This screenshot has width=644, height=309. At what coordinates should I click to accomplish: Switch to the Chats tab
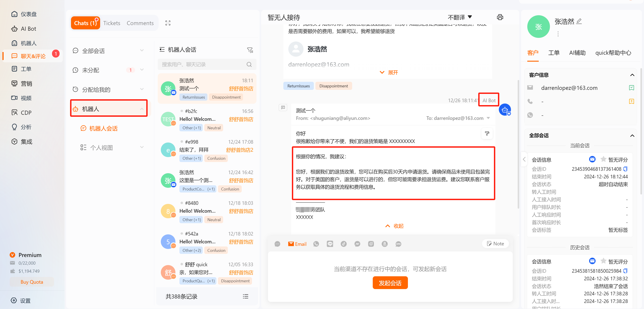point(85,23)
